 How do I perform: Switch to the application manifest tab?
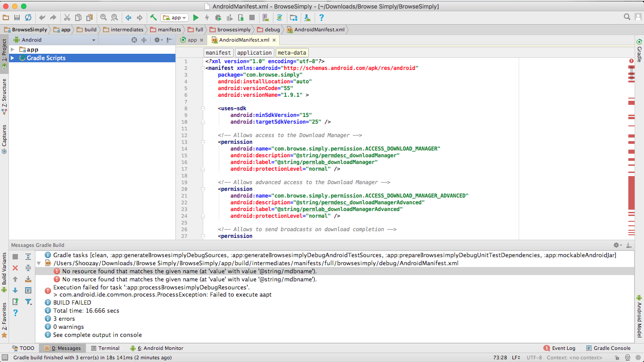coord(254,52)
